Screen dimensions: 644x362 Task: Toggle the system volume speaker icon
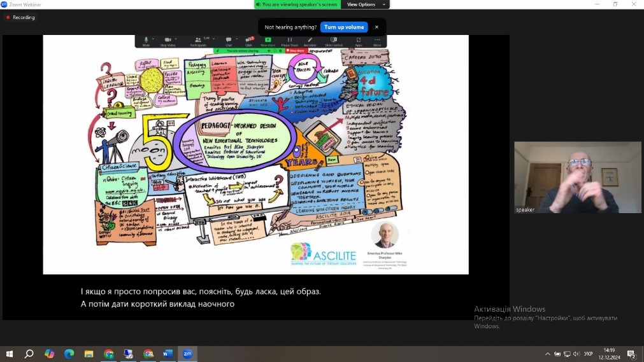[x=576, y=354]
